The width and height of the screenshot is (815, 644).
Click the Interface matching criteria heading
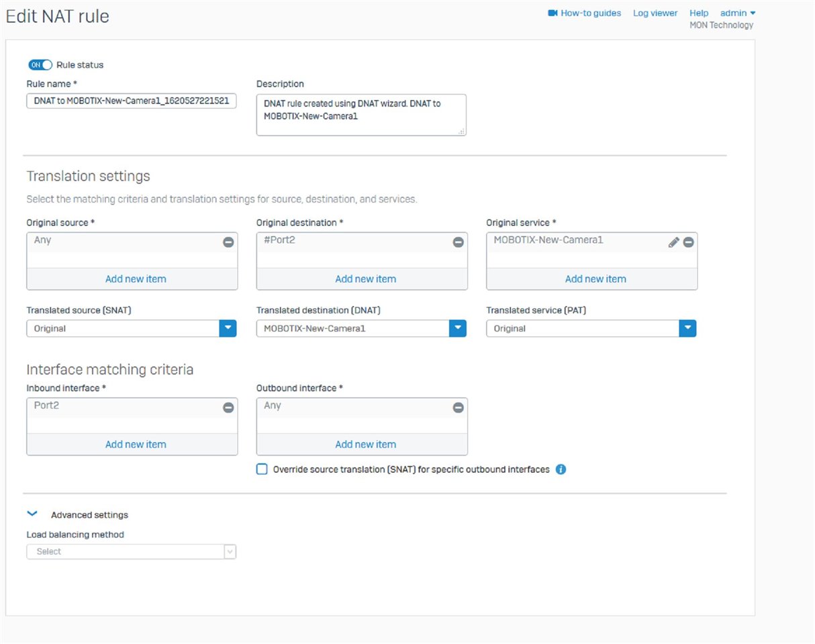[x=110, y=370]
